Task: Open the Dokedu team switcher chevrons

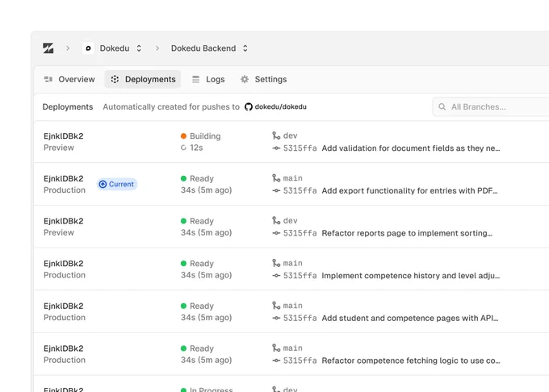Action: (139, 48)
